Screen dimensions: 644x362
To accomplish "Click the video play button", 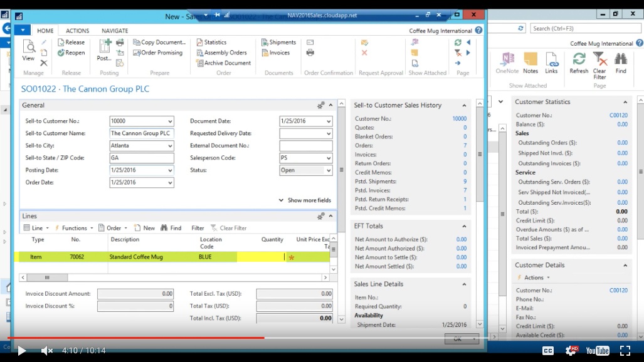I will (x=22, y=351).
